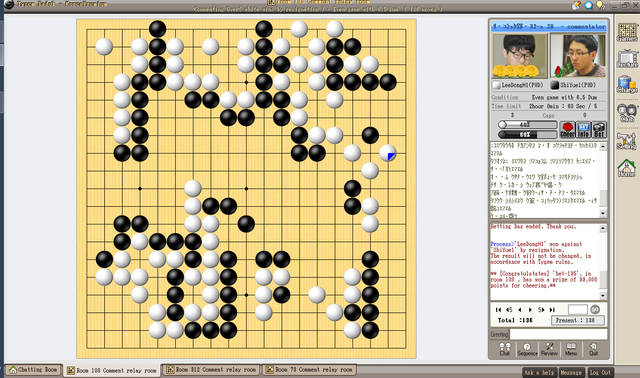Click the lightbulb help icon in title bar
The image size is (640, 378).
[x=600, y=5]
